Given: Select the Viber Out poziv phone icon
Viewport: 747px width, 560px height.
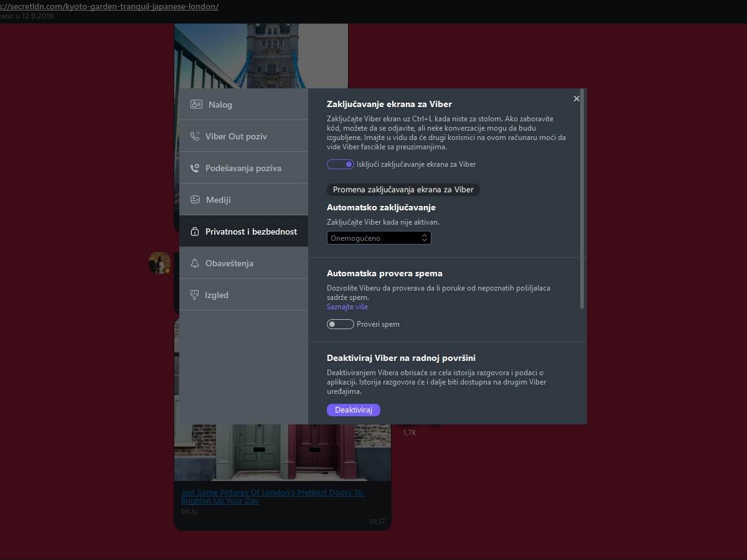Looking at the screenshot, I should click(195, 136).
